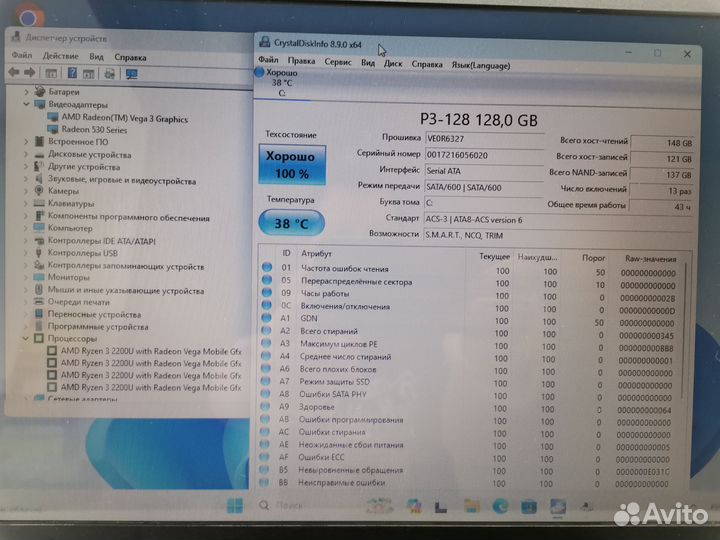
Task: Open the Диск menu in CrystalDiskInfo
Action: (x=393, y=63)
